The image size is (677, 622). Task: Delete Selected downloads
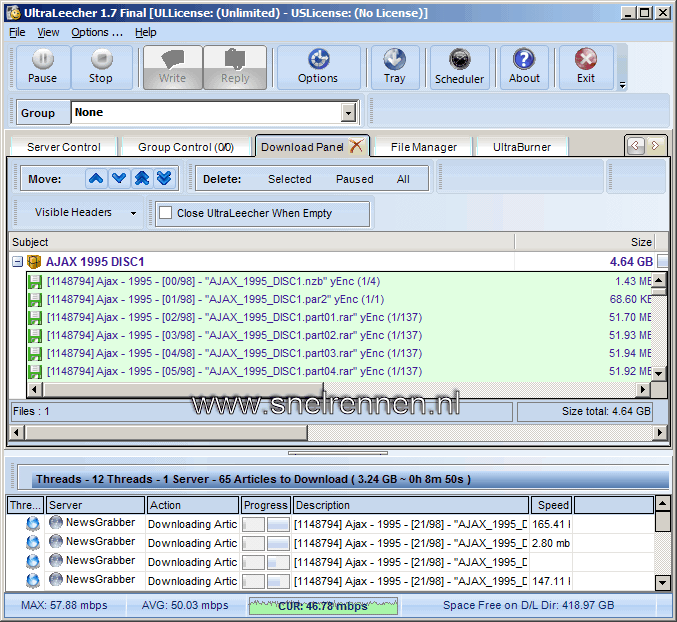[x=290, y=179]
